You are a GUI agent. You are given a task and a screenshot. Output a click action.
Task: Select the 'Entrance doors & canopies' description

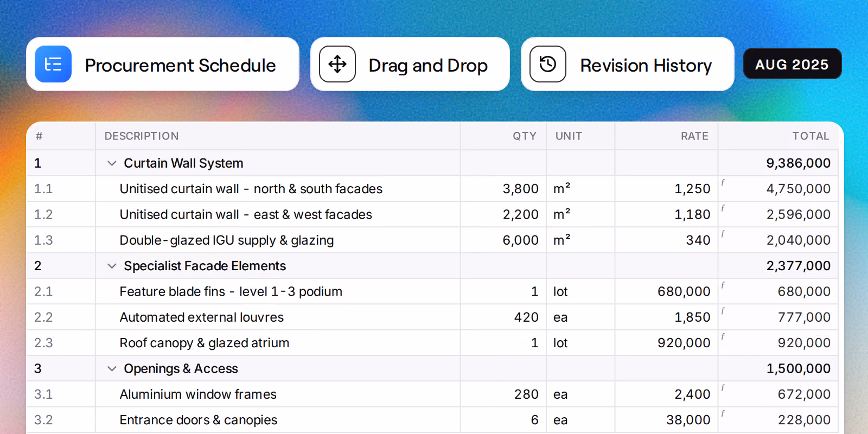coord(198,420)
